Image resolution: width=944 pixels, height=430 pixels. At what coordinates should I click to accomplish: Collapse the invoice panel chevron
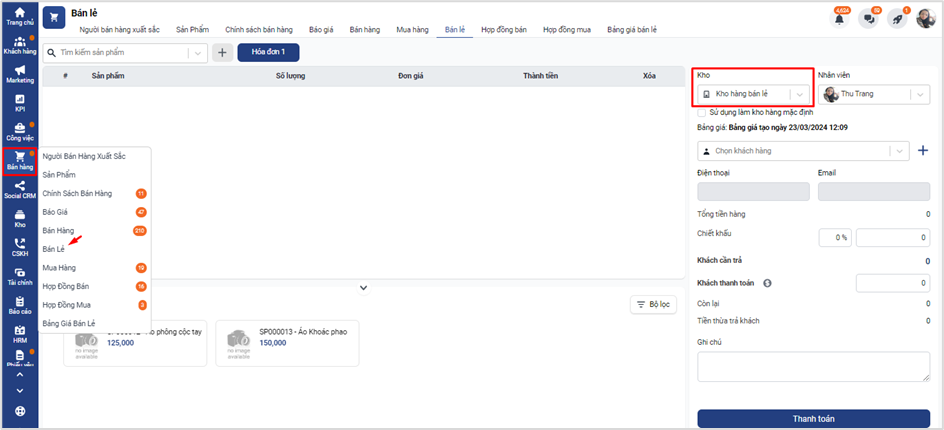[364, 288]
